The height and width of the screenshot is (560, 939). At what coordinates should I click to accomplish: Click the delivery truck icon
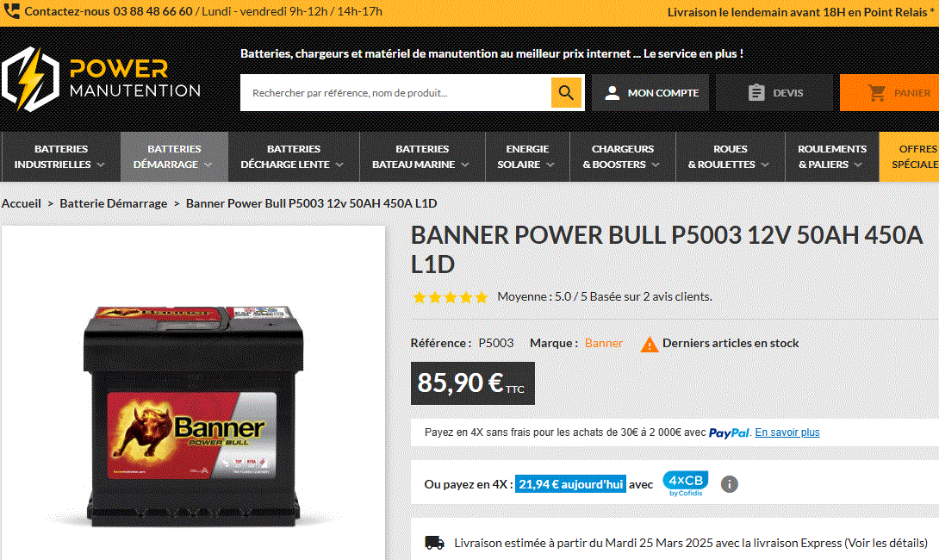tap(434, 543)
